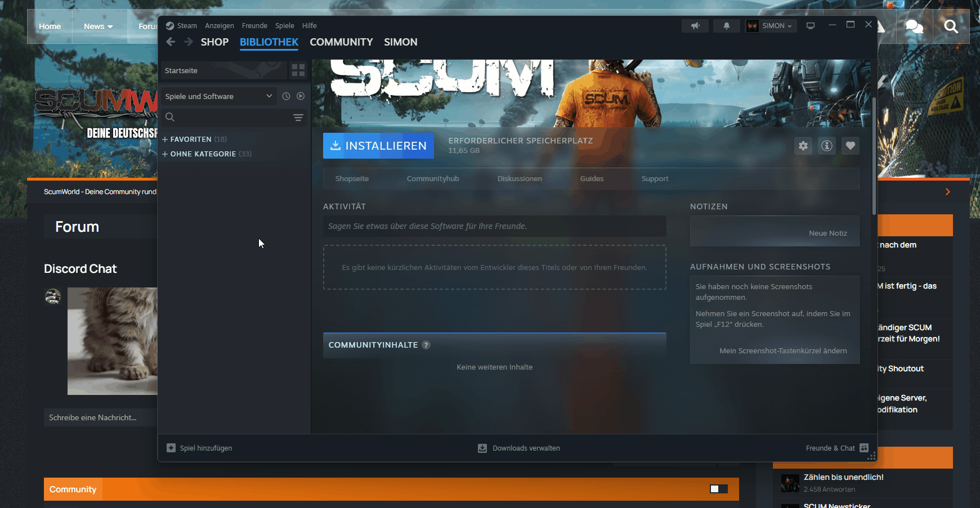The height and width of the screenshot is (508, 980).
Task: Click ready-to-play filter icon
Action: tap(301, 96)
